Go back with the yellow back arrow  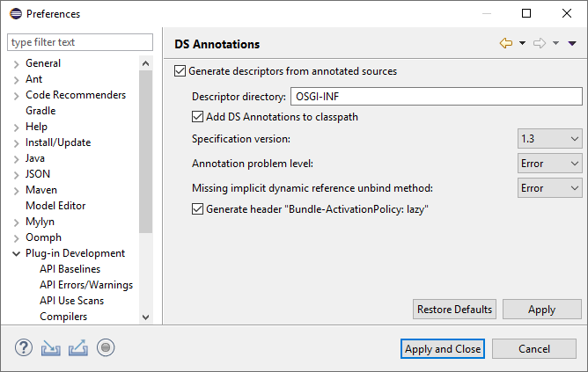click(x=506, y=43)
